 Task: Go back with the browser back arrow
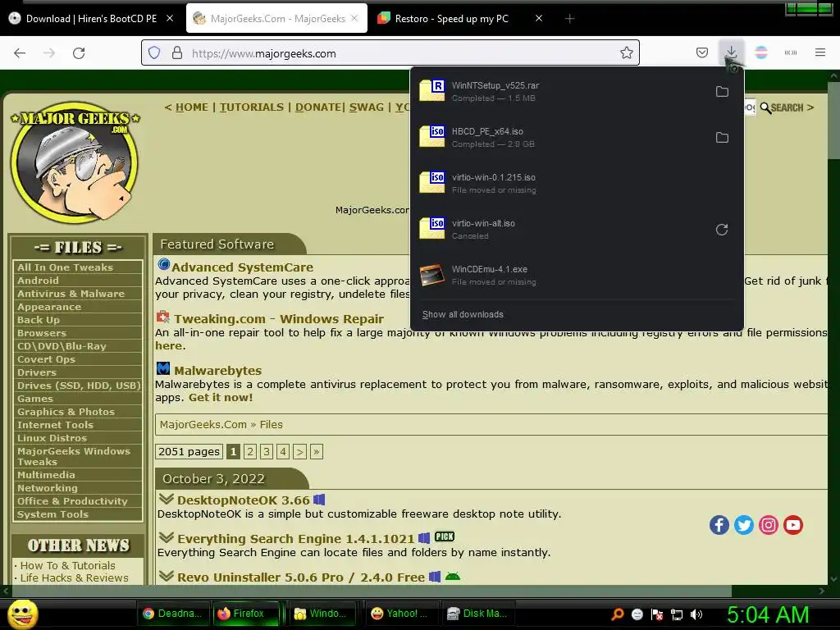coord(20,53)
